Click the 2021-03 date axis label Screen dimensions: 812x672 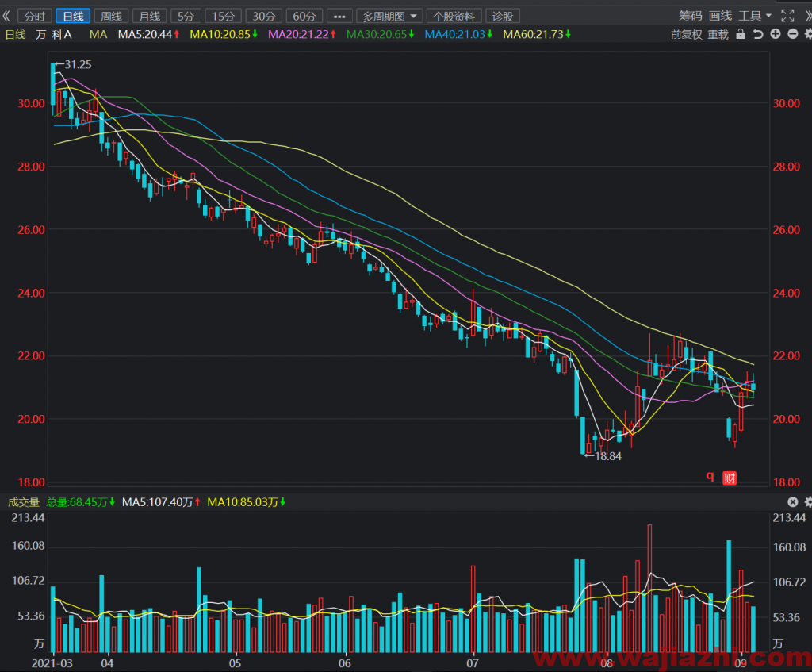pos(52,663)
